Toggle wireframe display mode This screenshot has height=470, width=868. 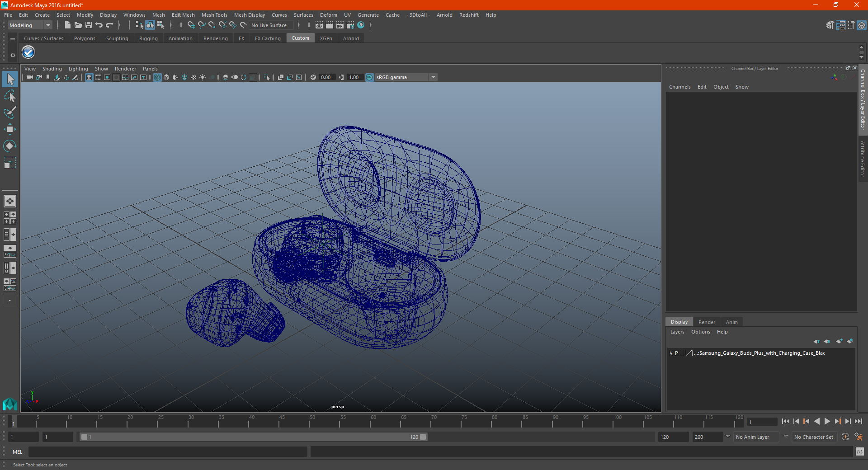tap(157, 77)
